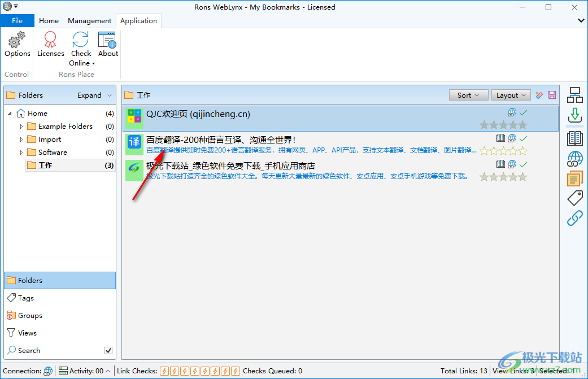Toggle the Search checkbox in left panel
The image size is (588, 379).
[108, 351]
